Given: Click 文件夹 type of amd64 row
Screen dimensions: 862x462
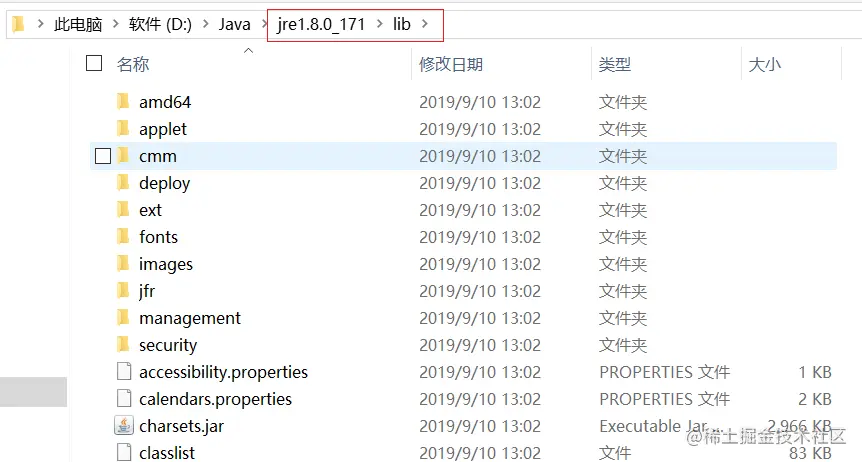Looking at the screenshot, I should point(622,102).
